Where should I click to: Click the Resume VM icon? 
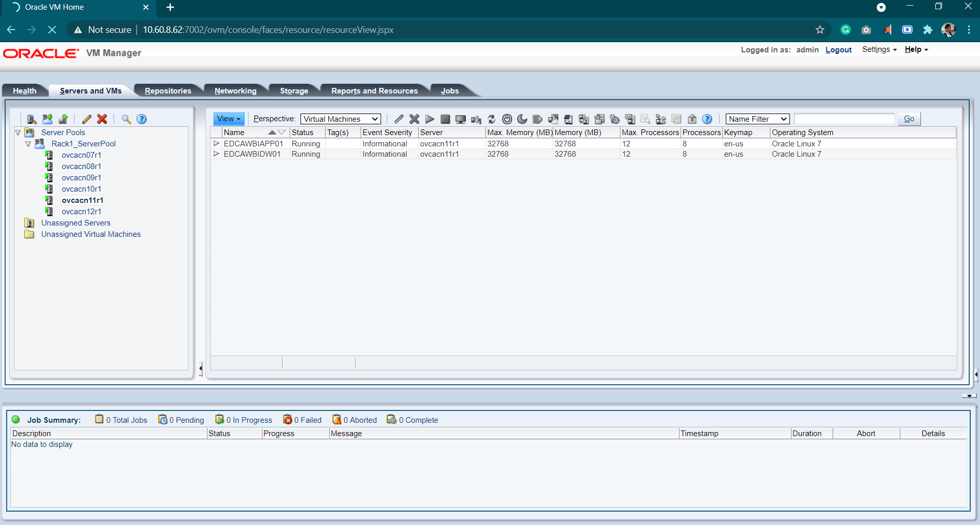point(538,119)
